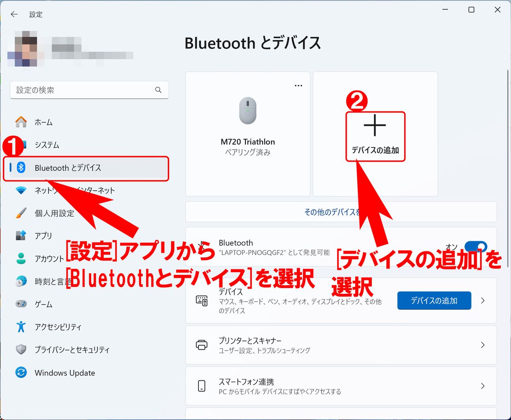
Task: Click the back arrow in Settings
Action: 14,14
